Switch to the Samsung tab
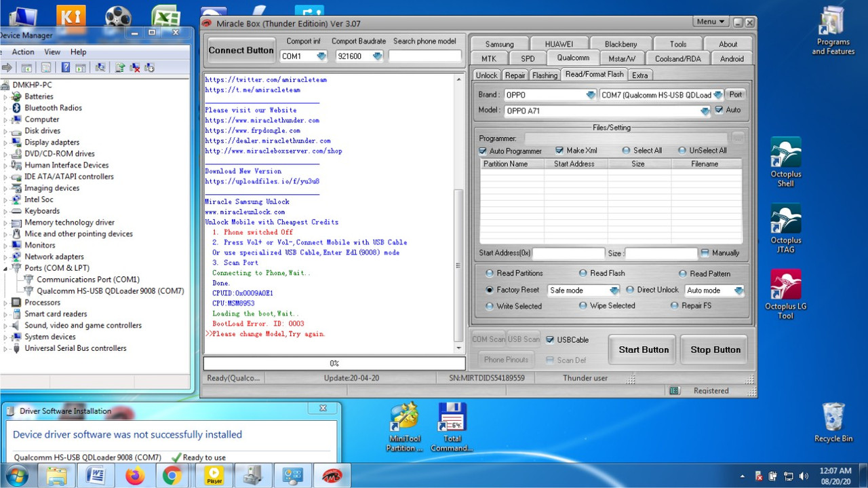The image size is (868, 488). 499,44
